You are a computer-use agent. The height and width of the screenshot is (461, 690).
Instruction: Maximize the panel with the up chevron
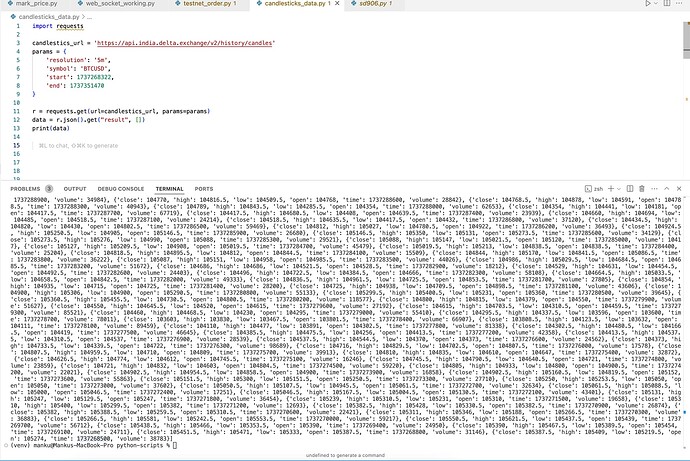pyautogui.click(x=667, y=189)
